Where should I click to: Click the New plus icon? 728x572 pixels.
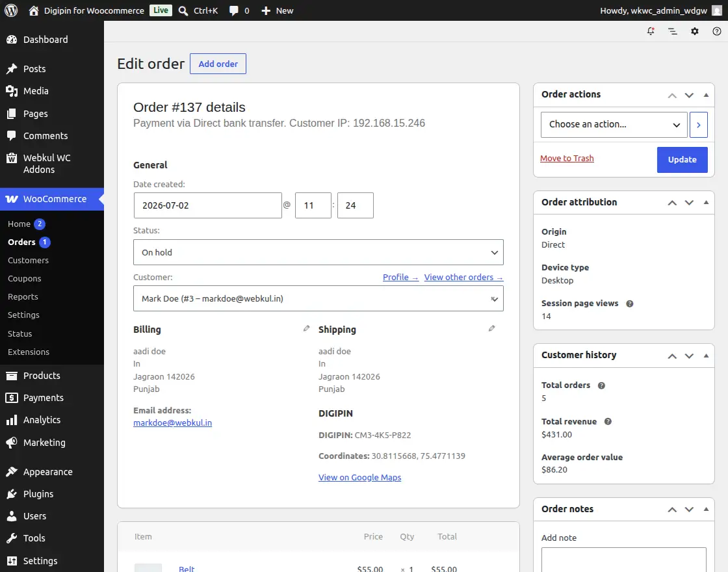(266, 10)
